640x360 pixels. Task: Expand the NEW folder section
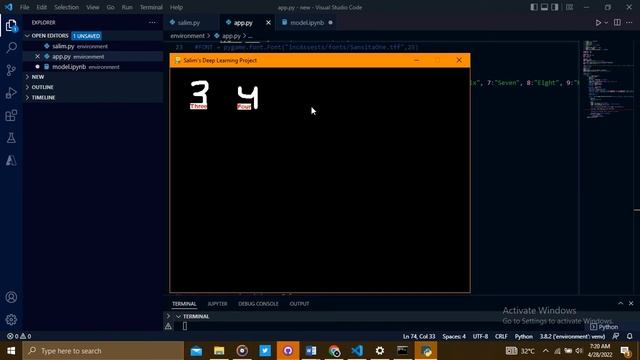coord(93,77)
